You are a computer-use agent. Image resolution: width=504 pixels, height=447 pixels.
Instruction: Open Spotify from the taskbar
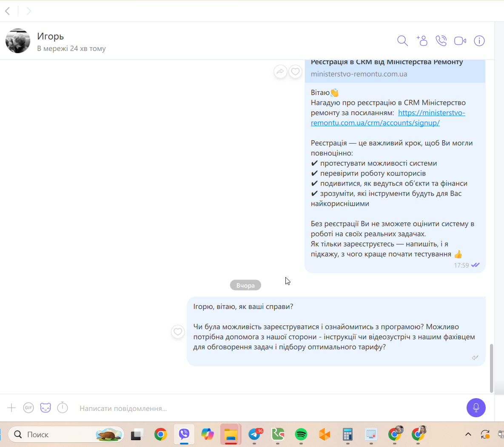(x=301, y=435)
